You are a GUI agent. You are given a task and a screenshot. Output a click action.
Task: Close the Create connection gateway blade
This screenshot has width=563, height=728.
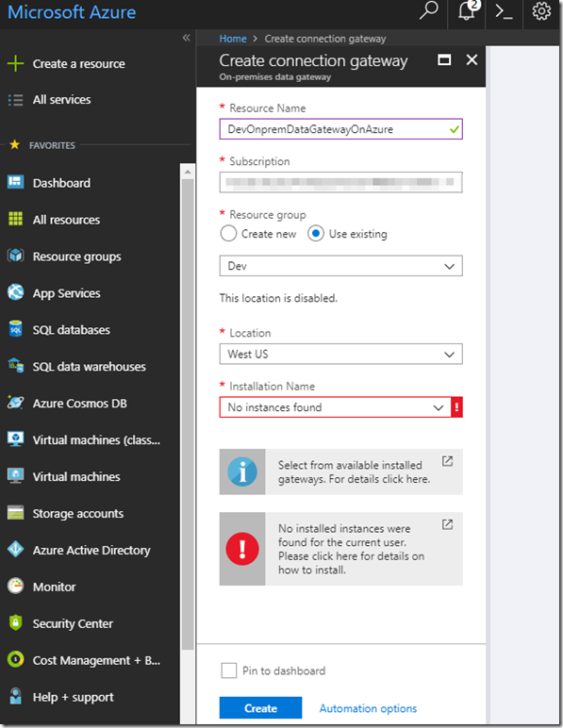tap(472, 60)
